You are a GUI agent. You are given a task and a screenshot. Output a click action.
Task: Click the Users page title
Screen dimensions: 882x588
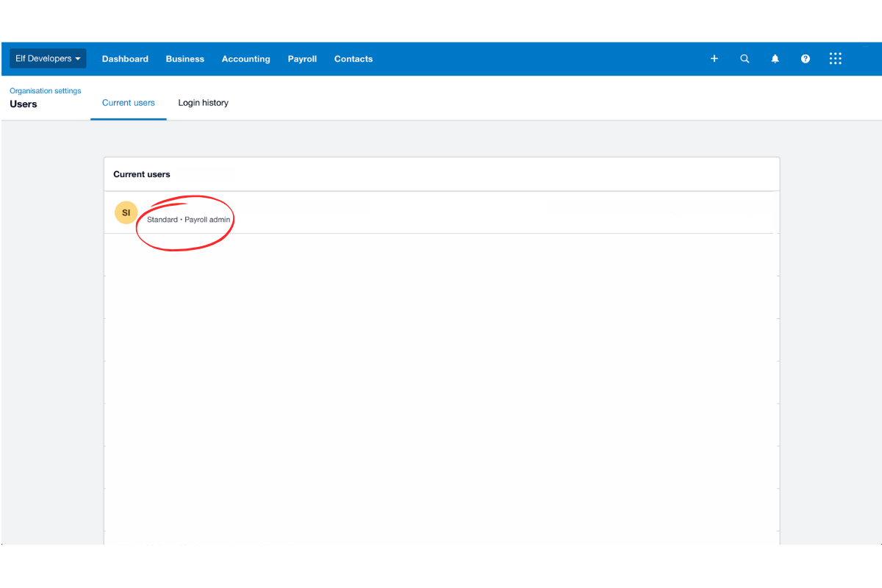pyautogui.click(x=23, y=104)
